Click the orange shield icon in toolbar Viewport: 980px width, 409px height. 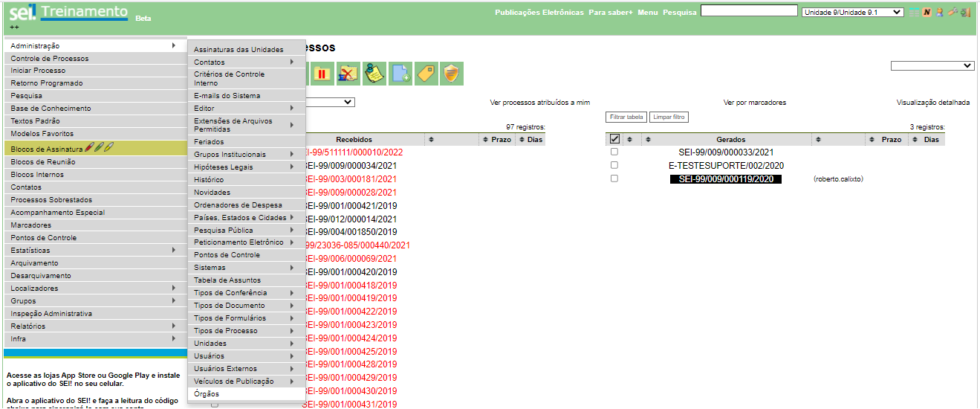pyautogui.click(x=452, y=74)
